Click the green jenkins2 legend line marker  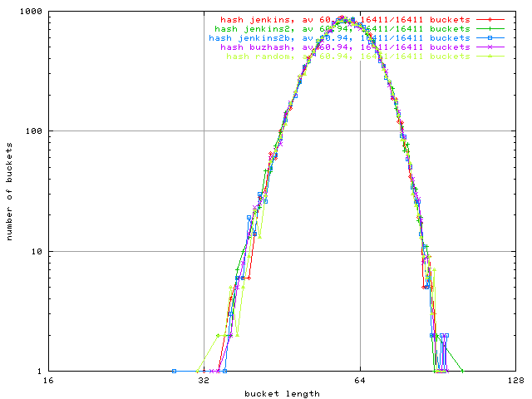(x=490, y=28)
